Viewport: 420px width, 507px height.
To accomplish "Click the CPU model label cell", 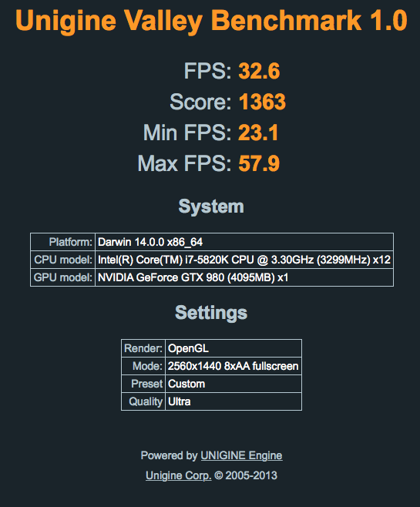I will click(62, 260).
